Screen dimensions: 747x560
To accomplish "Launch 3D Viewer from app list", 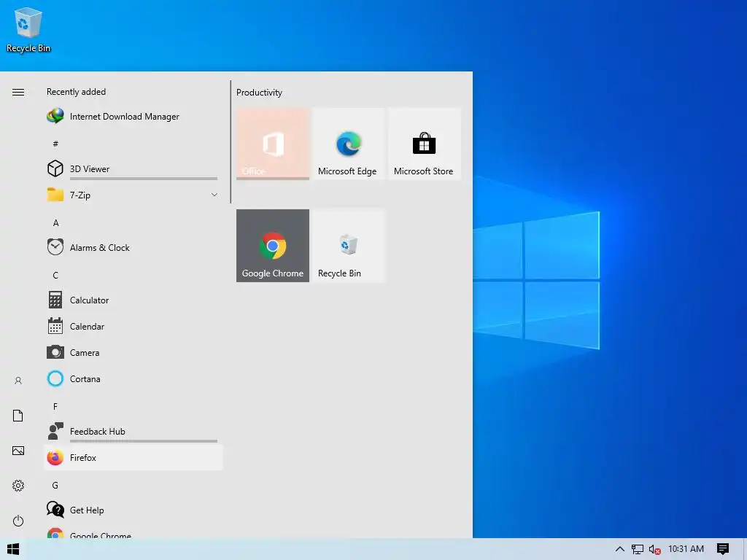I will coord(133,168).
